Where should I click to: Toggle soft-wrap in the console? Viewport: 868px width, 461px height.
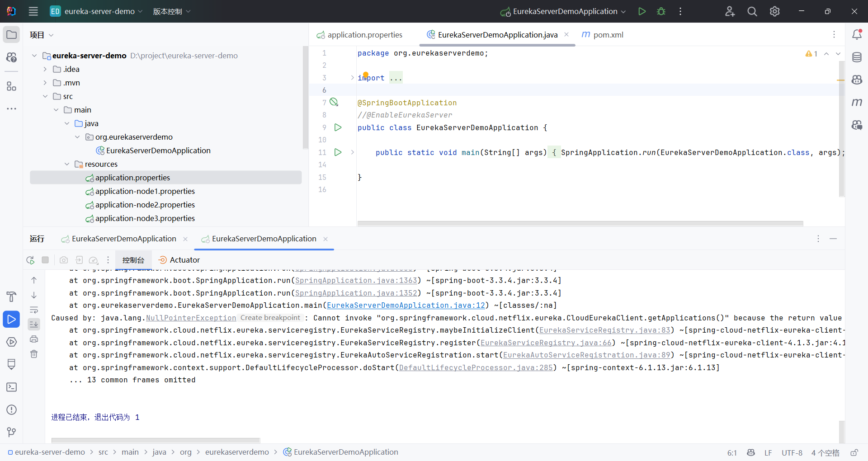[x=34, y=310]
